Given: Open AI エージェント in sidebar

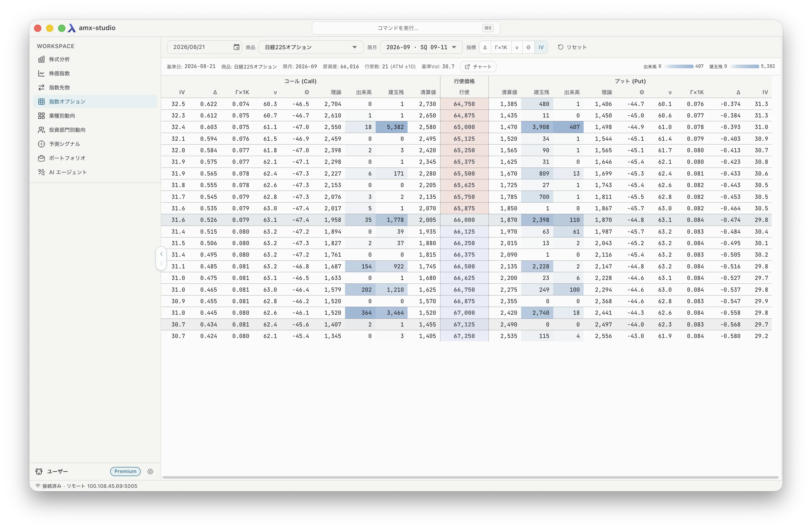Looking at the screenshot, I should pyautogui.click(x=95, y=172).
